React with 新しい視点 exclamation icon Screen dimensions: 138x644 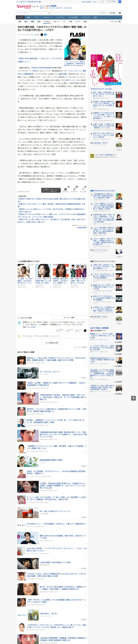pyautogui.click(x=83, y=190)
